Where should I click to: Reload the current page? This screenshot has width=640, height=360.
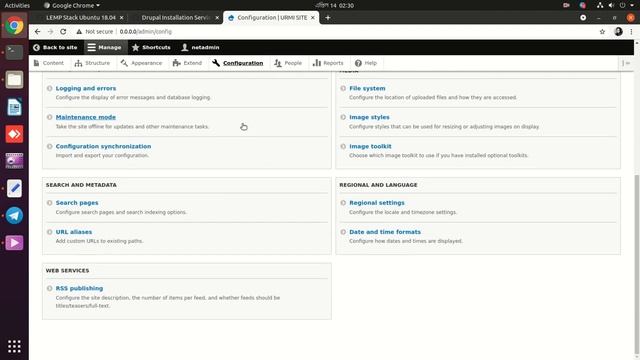click(x=63, y=31)
